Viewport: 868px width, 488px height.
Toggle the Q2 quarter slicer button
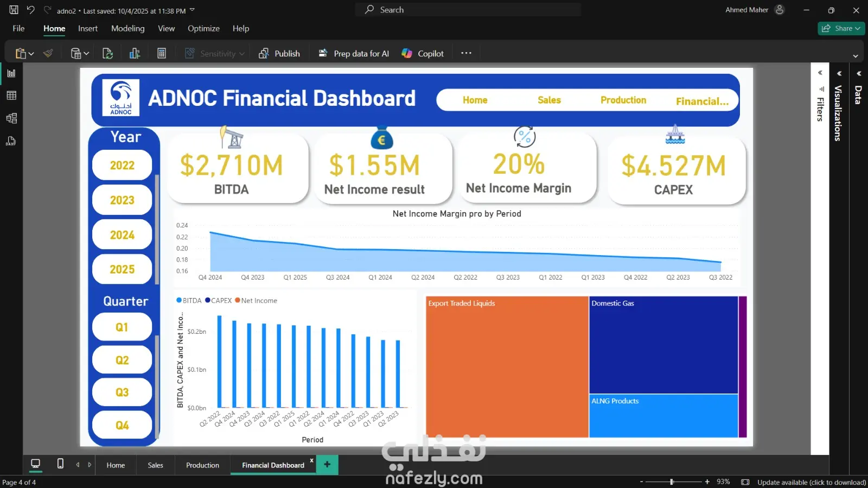[122, 360]
